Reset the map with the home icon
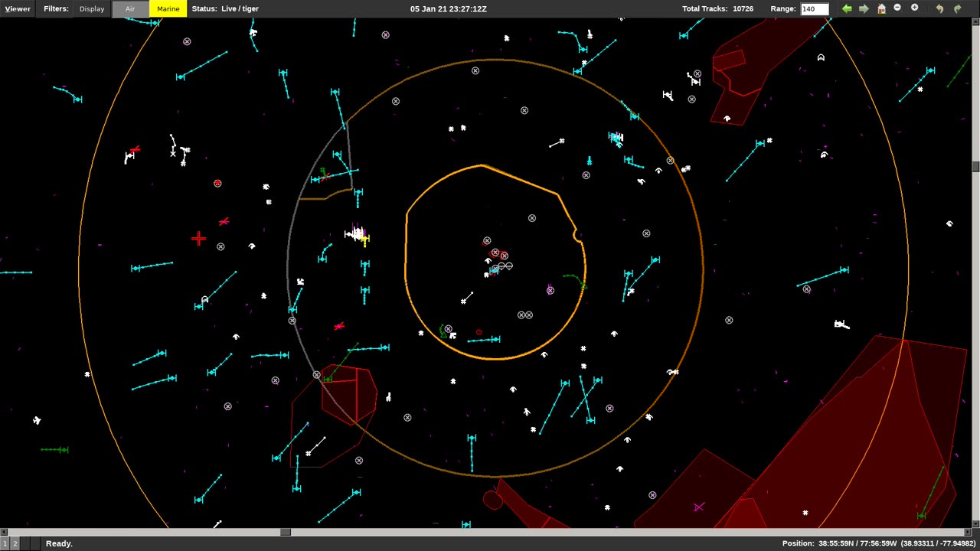The image size is (980, 551). [x=881, y=8]
